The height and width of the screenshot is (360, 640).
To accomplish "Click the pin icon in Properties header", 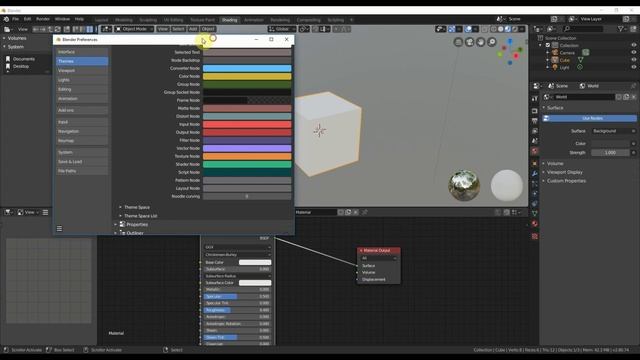I will [633, 86].
